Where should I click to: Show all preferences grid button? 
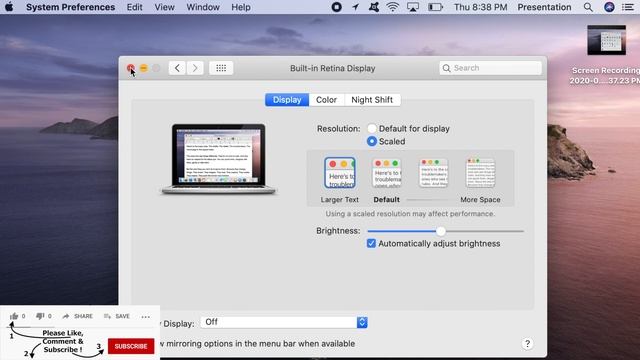click(221, 68)
